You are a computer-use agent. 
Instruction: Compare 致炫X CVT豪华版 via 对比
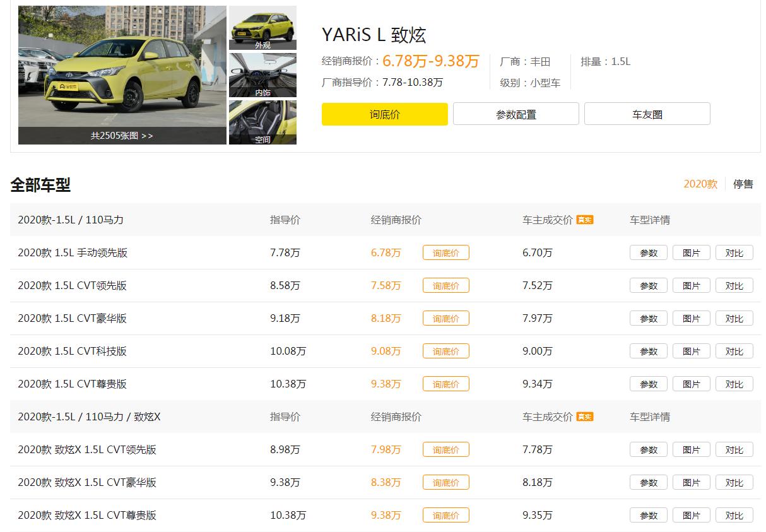[734, 482]
